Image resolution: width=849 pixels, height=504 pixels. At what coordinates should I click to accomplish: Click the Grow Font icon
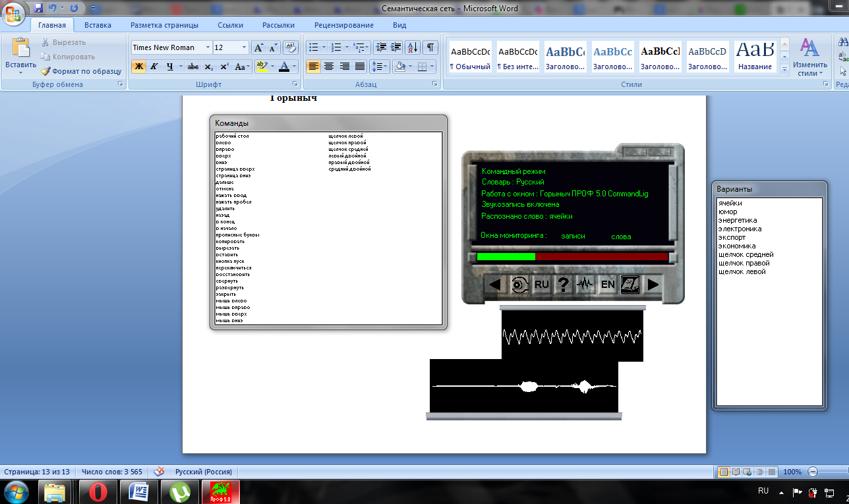pos(259,47)
